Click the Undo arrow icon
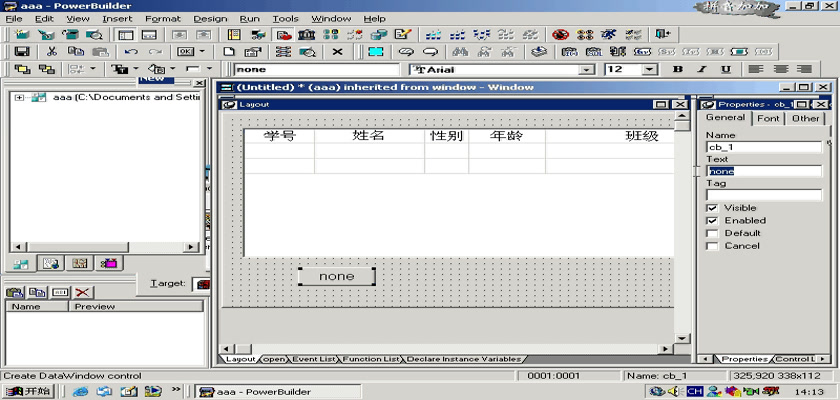The width and height of the screenshot is (840, 400). tap(131, 52)
